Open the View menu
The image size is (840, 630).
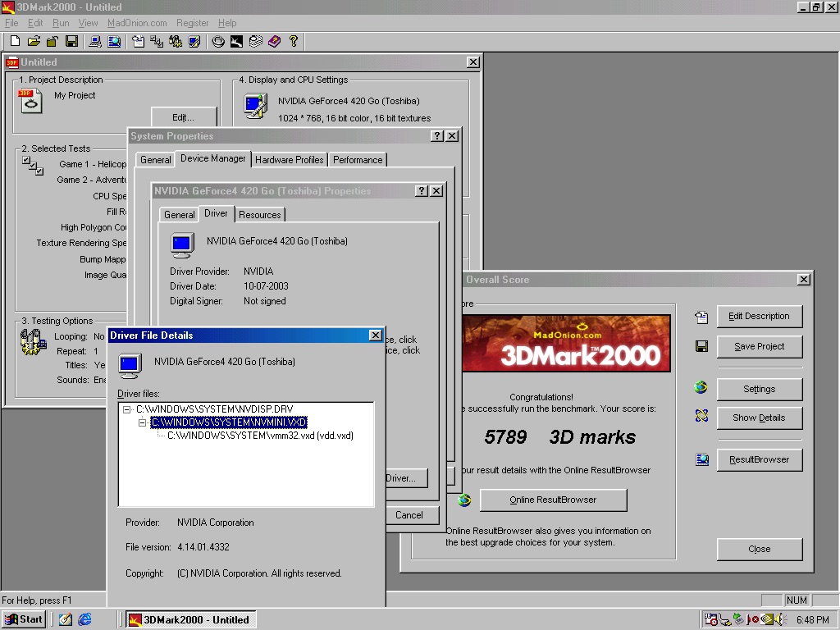click(88, 23)
